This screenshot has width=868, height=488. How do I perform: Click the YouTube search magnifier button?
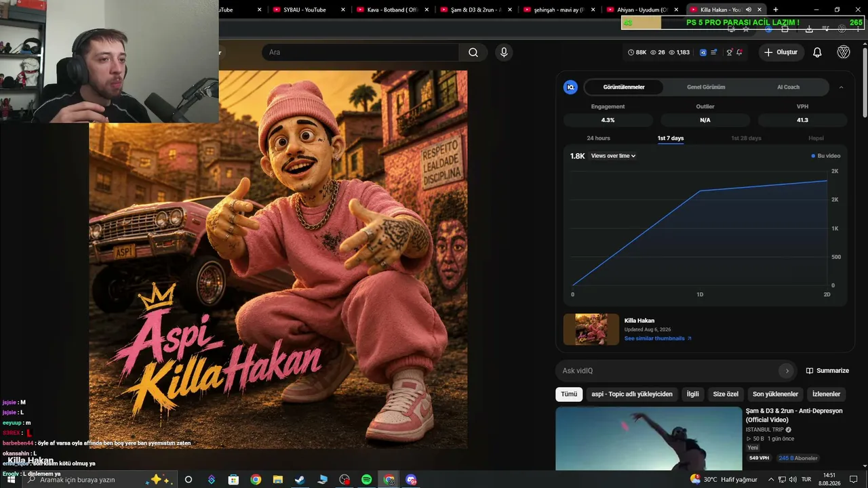coord(473,52)
